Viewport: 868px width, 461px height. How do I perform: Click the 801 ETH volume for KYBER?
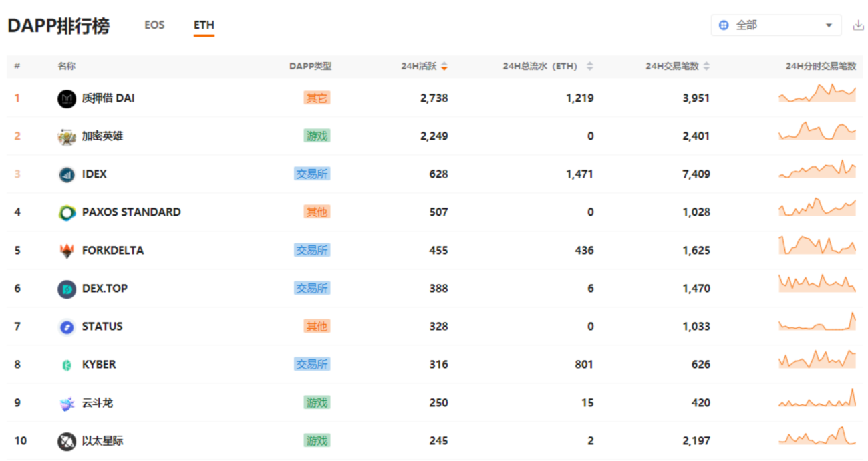pos(584,365)
